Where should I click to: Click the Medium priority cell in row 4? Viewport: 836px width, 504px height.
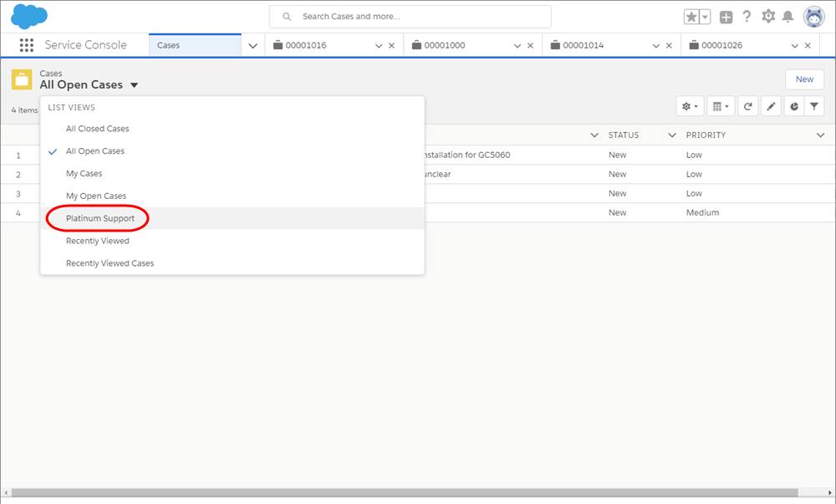[x=703, y=212]
